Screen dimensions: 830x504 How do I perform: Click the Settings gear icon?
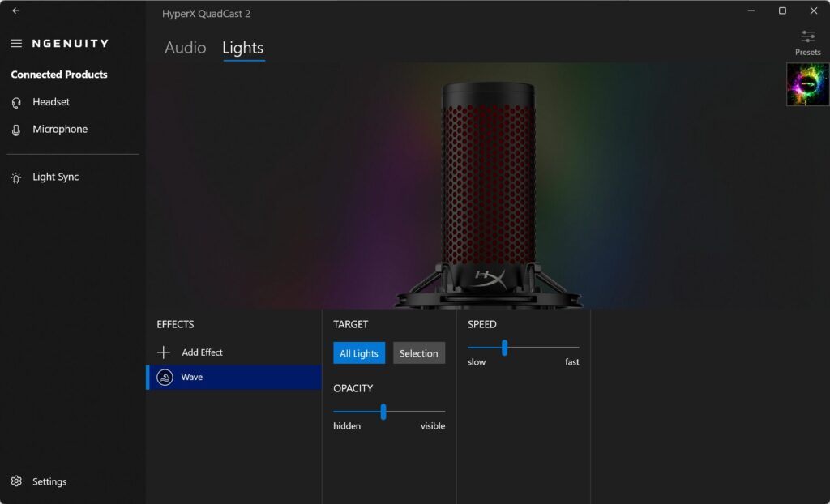click(16, 481)
